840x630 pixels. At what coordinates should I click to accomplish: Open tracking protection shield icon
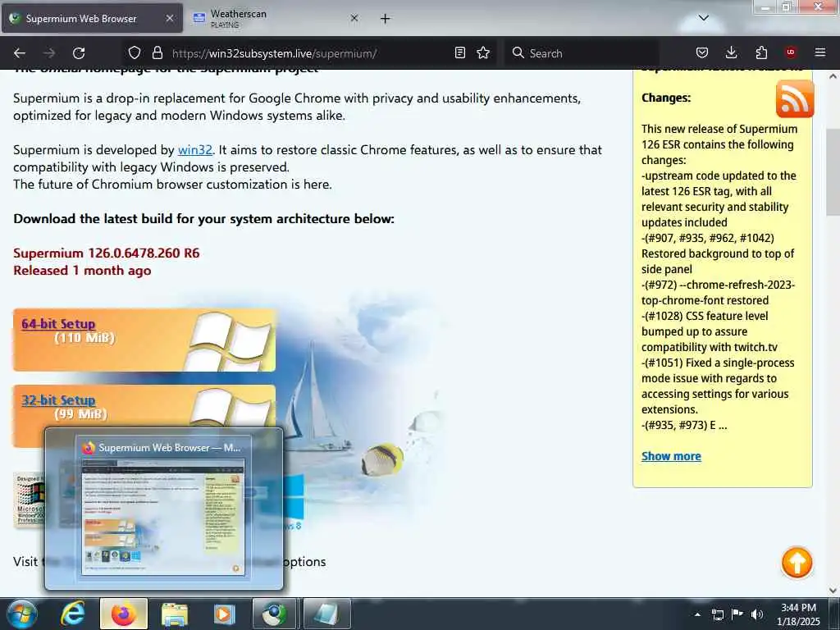[x=135, y=52]
